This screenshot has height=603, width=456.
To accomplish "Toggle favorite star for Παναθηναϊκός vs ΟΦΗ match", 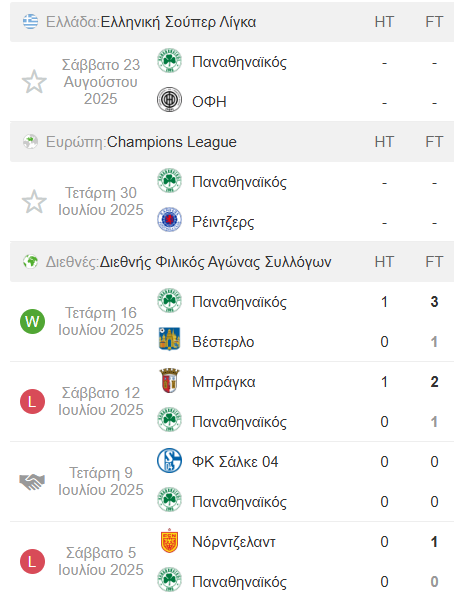I will [x=34, y=82].
